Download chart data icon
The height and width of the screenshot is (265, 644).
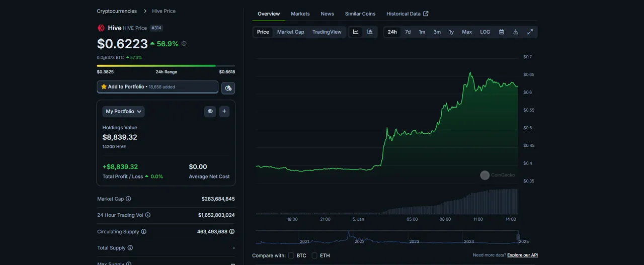tap(516, 32)
